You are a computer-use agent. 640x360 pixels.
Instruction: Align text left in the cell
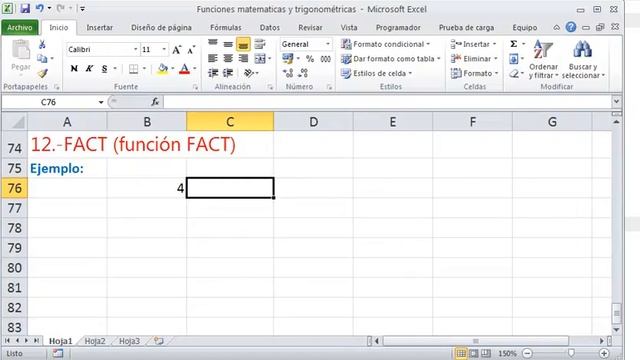pos(213,58)
